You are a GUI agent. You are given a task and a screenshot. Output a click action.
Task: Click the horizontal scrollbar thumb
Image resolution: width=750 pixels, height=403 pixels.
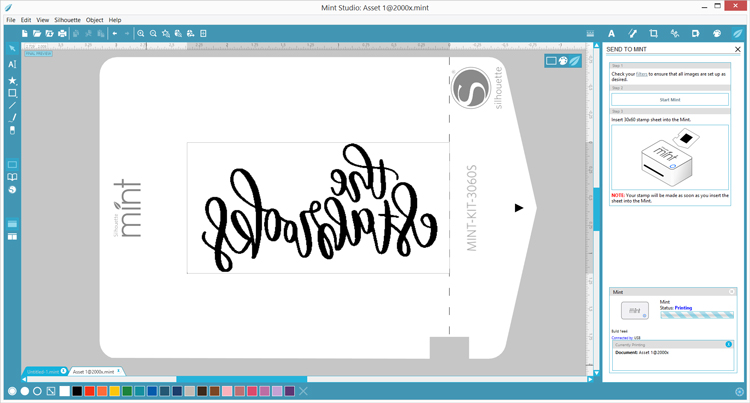[x=242, y=379]
